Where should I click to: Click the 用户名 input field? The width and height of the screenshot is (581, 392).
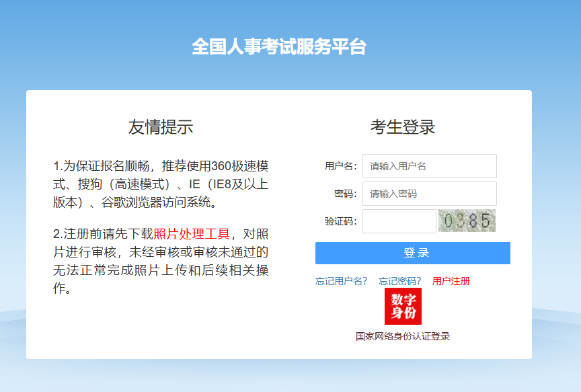(430, 166)
